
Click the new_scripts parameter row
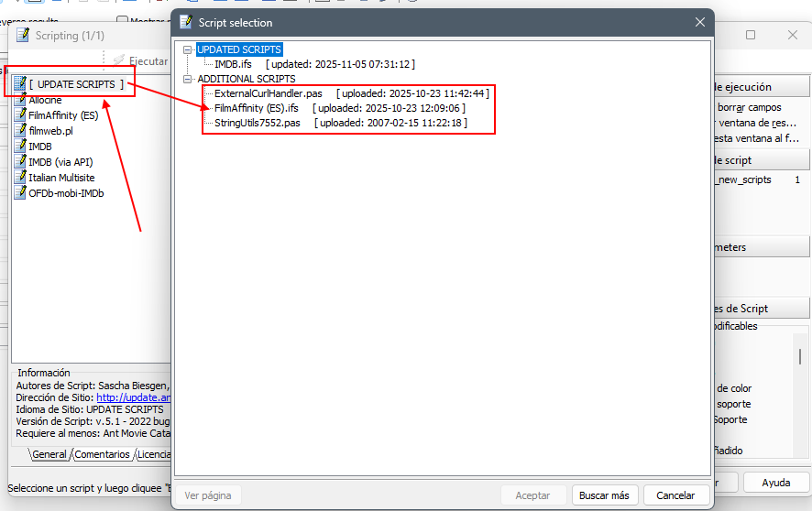coord(759,179)
